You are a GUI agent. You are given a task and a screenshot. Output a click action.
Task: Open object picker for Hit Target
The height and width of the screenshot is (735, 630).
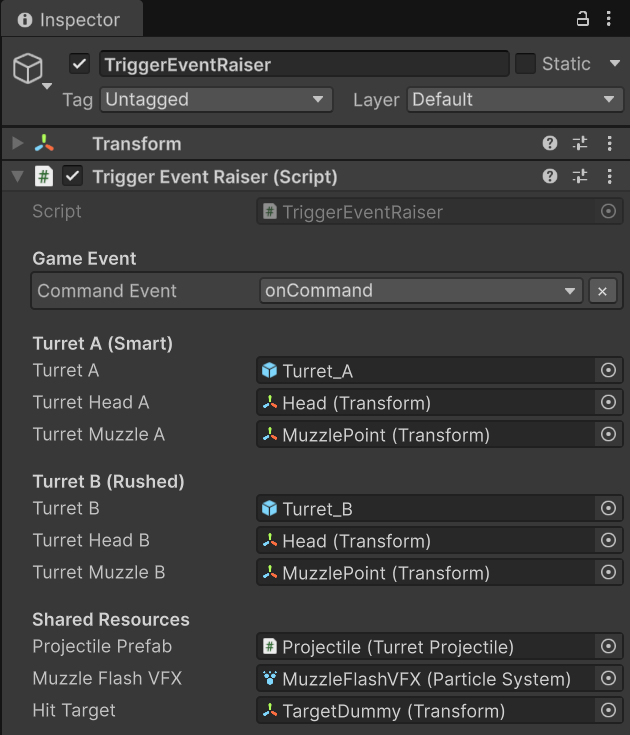point(607,711)
